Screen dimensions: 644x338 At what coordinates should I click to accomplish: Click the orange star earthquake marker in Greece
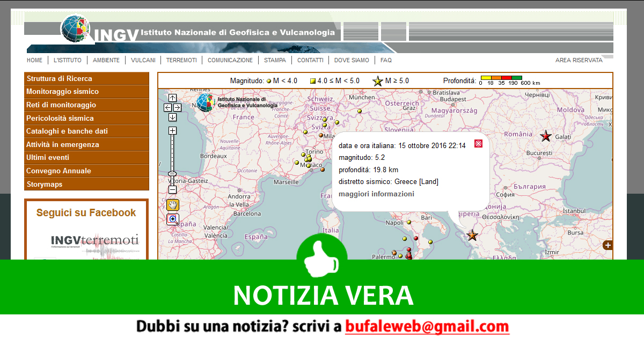(x=472, y=235)
